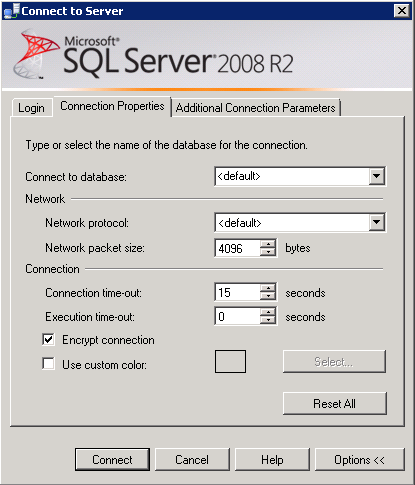Increase the network packet size spinner
415x485 pixels.
(x=268, y=244)
